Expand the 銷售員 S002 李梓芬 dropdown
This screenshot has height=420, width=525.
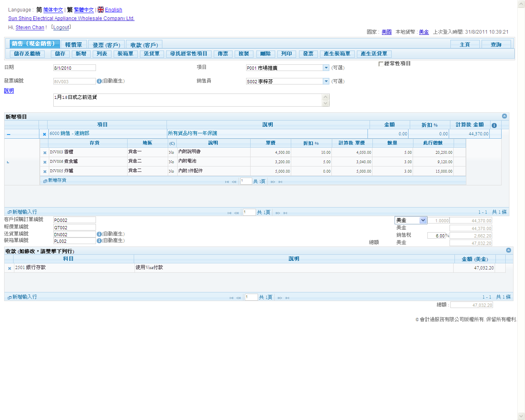[326, 81]
